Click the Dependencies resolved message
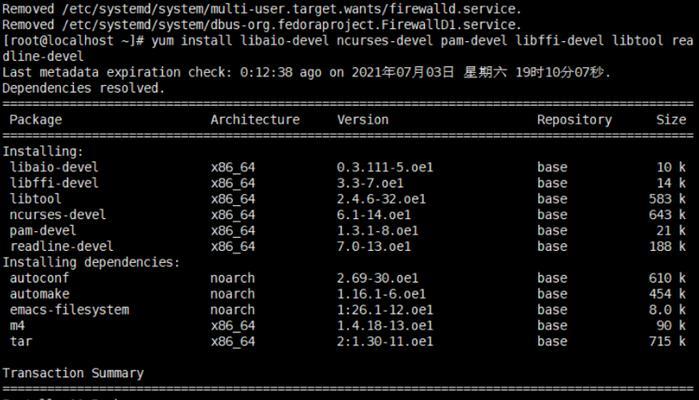This screenshot has height=400, width=699. point(84,88)
